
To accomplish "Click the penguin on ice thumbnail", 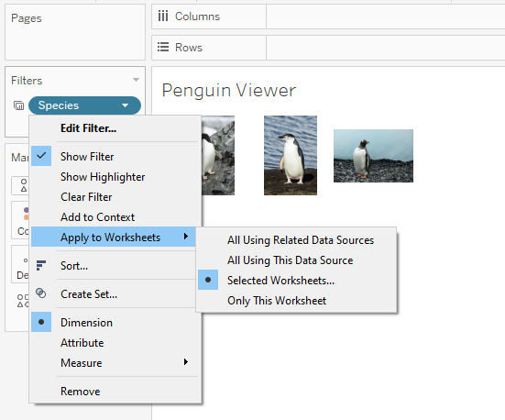I will point(373,156).
